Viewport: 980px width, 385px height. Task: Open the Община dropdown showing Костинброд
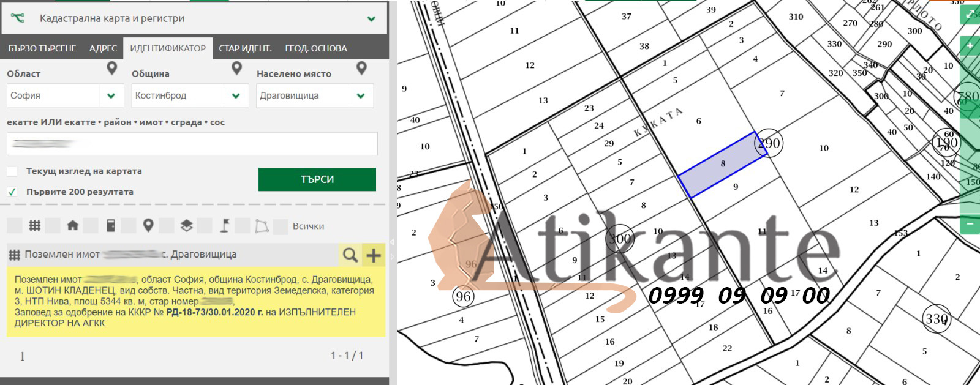click(x=236, y=96)
